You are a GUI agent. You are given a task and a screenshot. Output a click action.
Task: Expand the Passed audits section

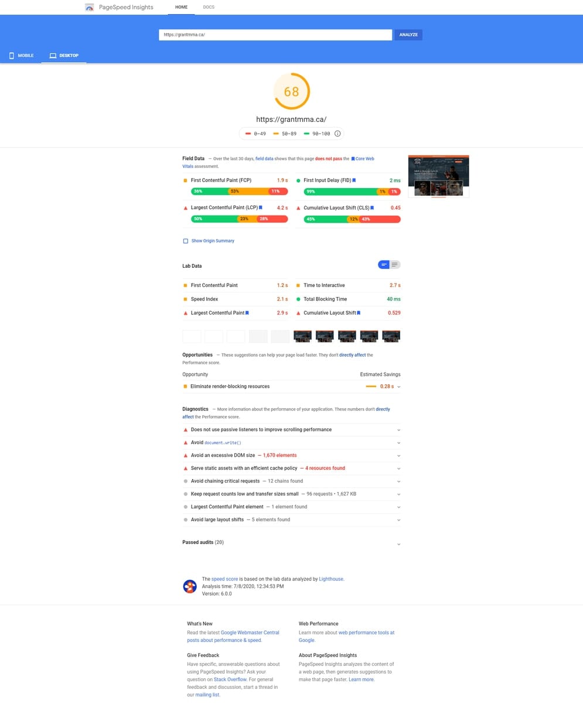[399, 544]
